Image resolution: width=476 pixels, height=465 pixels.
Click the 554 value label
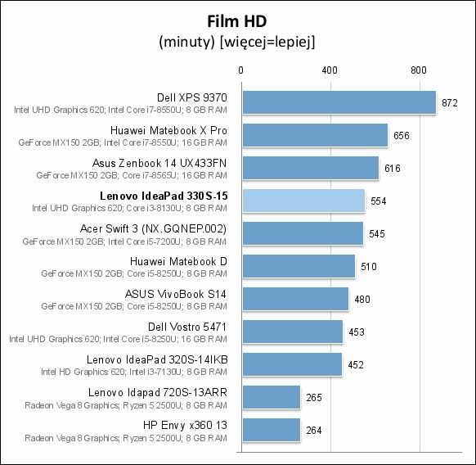pos(378,201)
